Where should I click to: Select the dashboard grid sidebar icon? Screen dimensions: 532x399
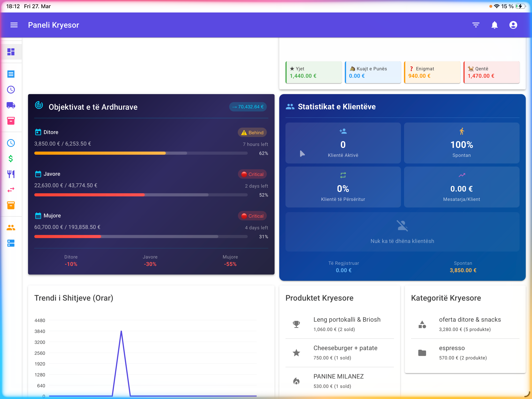[11, 52]
